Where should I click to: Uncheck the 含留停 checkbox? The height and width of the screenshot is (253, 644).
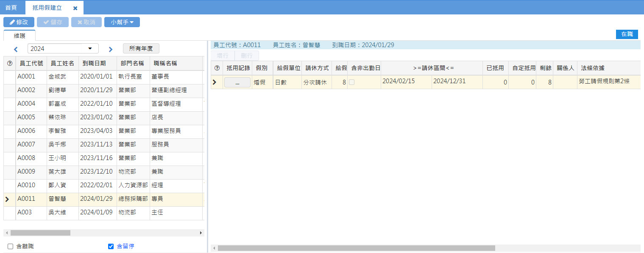click(111, 246)
